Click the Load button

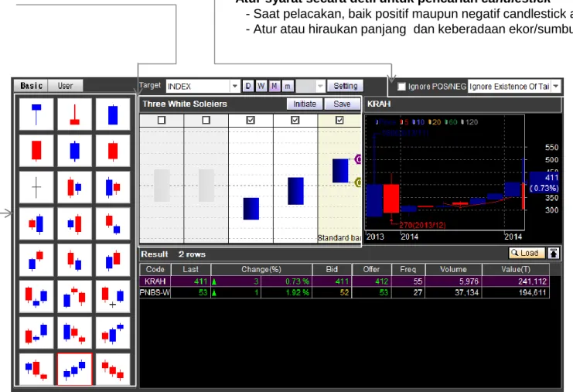point(527,253)
